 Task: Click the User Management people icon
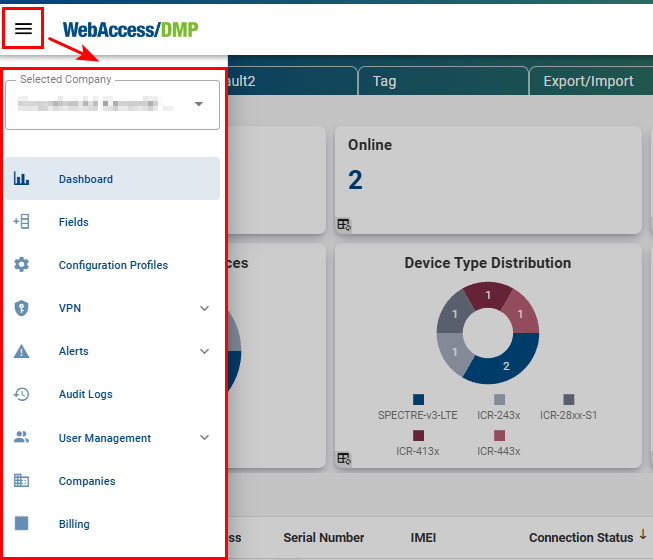point(21,438)
